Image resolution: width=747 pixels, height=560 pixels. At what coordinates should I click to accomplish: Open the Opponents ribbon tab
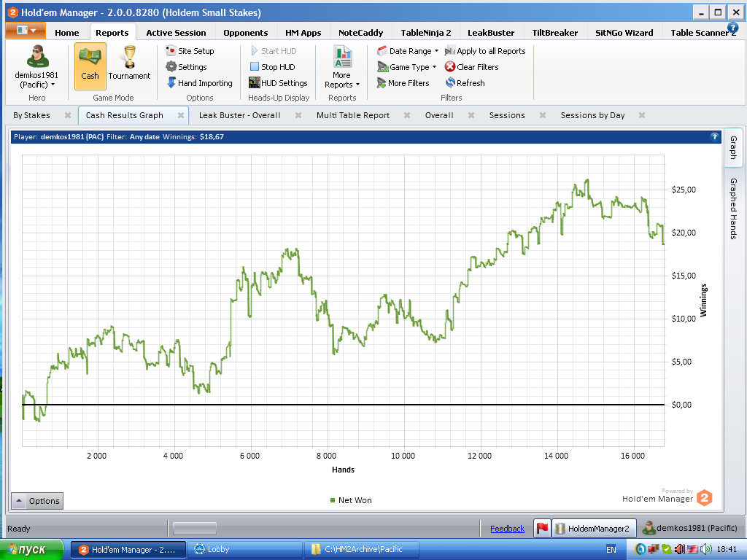point(245,33)
